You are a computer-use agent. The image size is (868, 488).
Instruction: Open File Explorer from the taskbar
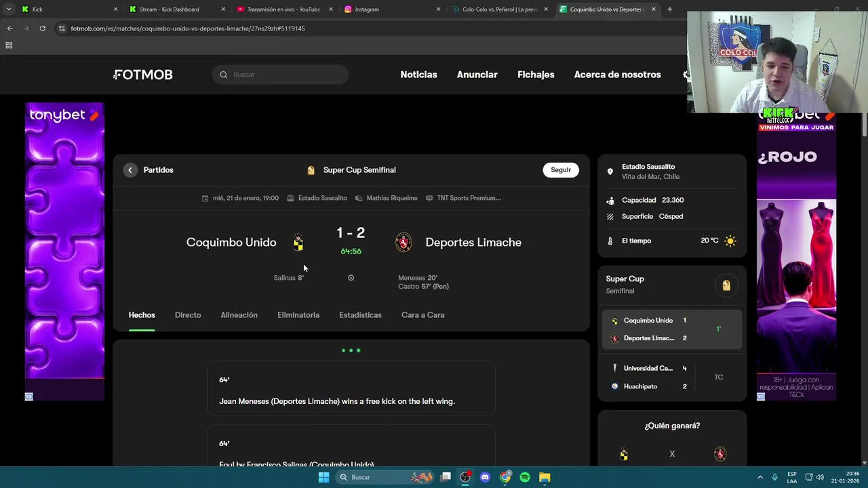pos(545,477)
